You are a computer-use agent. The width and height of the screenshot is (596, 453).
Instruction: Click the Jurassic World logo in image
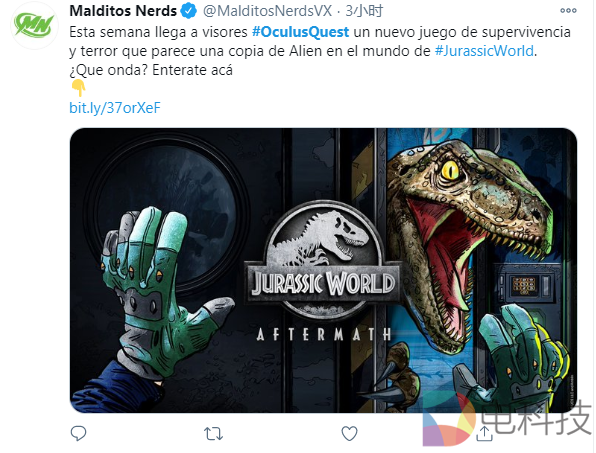coord(322,261)
